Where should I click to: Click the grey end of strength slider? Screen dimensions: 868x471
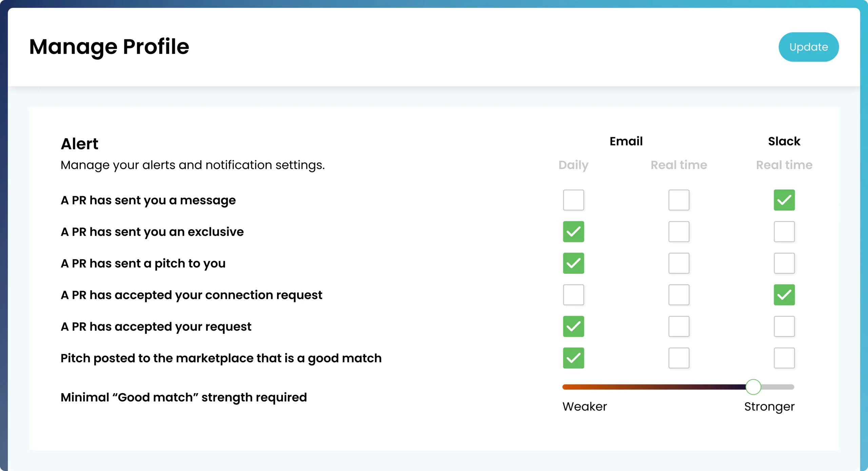780,387
